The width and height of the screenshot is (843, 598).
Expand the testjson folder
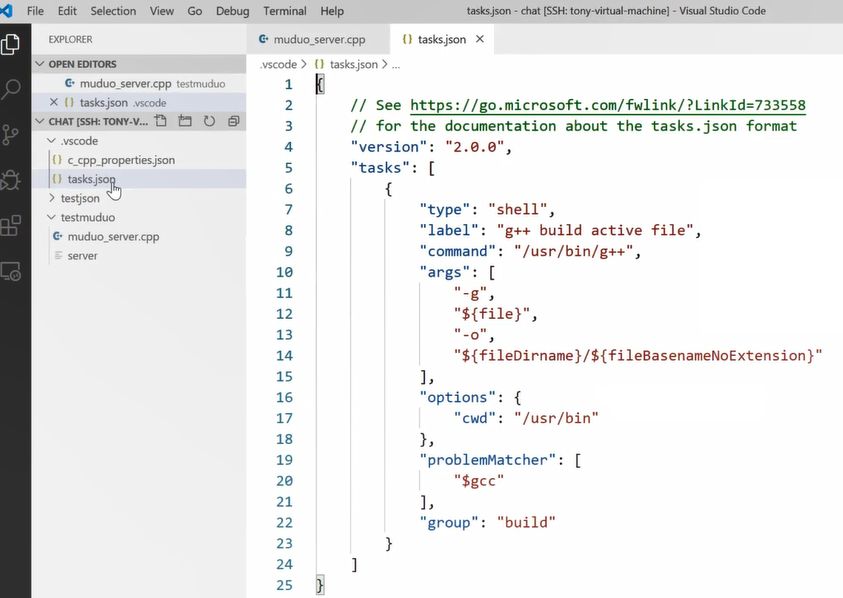79,198
